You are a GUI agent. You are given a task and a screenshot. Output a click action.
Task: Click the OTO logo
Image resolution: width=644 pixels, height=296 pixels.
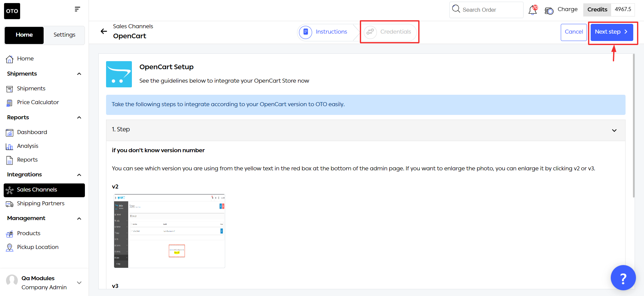point(12,11)
